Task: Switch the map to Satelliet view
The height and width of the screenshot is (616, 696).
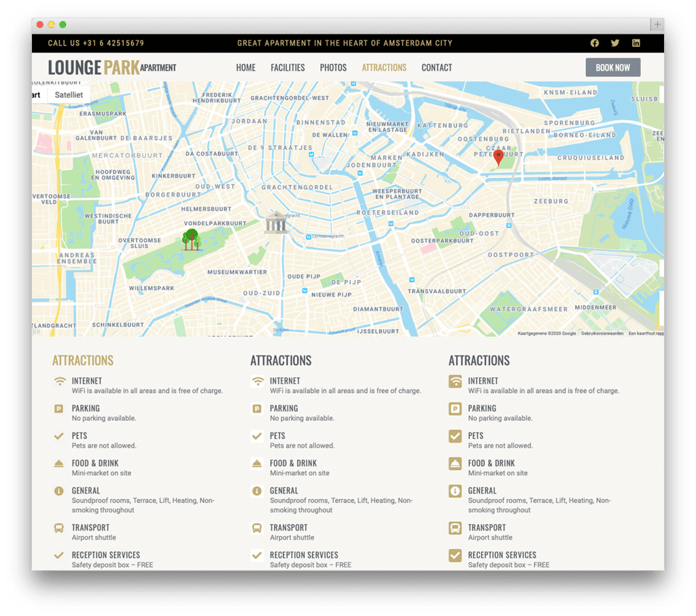Action: point(69,95)
